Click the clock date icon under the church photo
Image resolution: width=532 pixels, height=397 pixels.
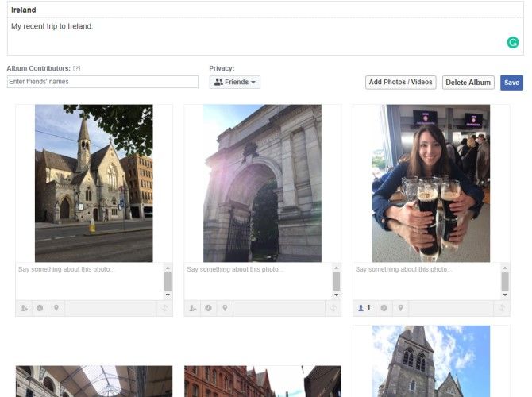pyautogui.click(x=40, y=308)
